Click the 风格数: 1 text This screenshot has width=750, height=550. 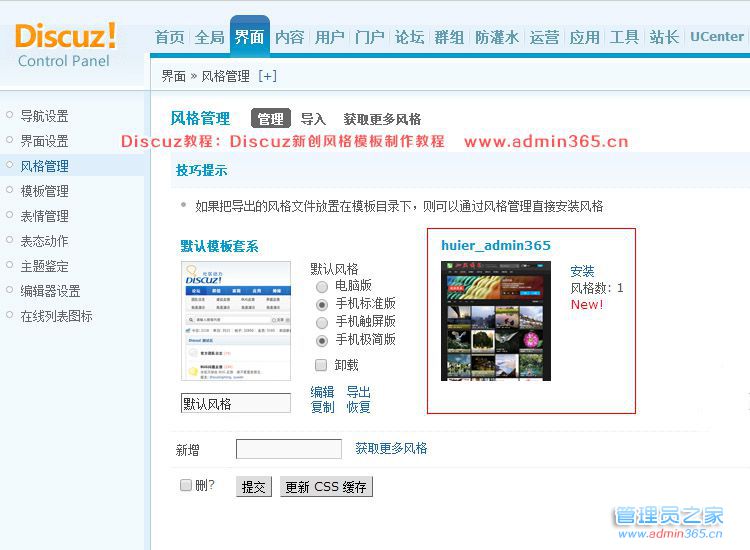click(597, 288)
